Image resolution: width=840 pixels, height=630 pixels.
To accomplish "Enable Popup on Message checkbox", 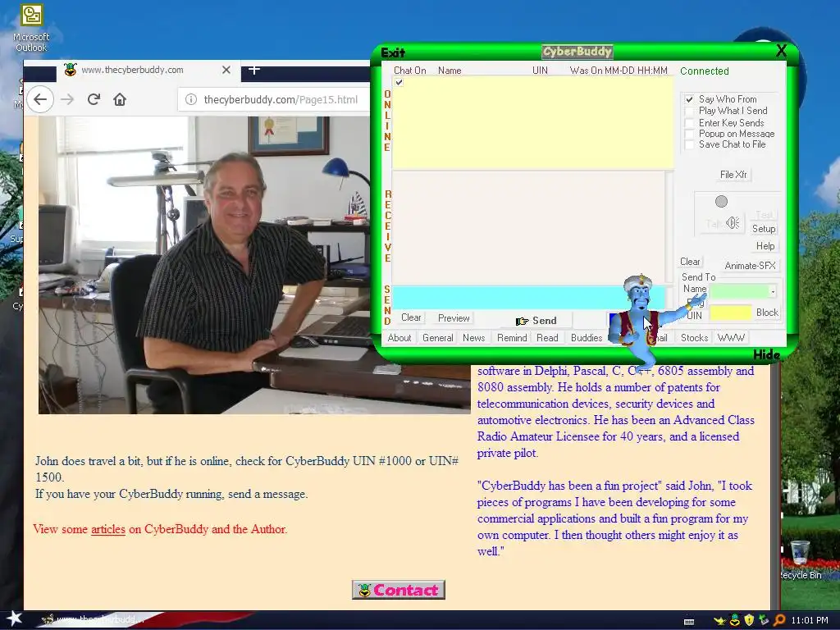I will tap(689, 134).
